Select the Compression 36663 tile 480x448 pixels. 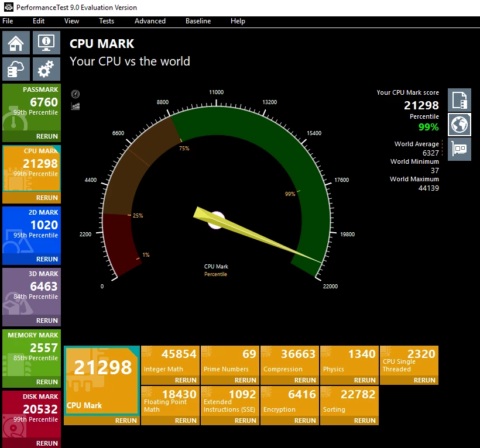pos(290,361)
